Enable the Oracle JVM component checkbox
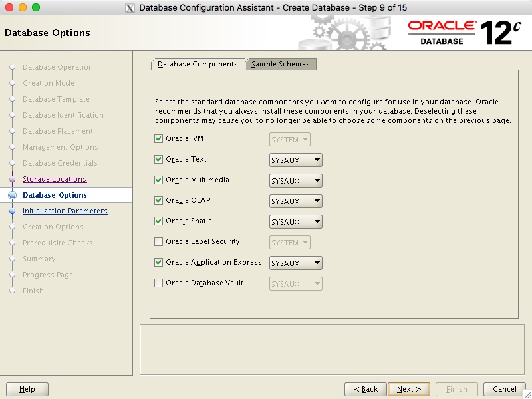The width and height of the screenshot is (532, 399). click(159, 139)
